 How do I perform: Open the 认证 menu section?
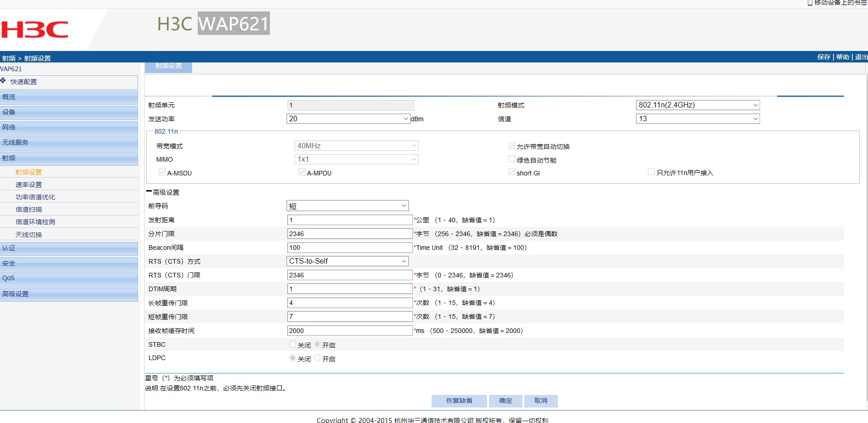[x=69, y=248]
